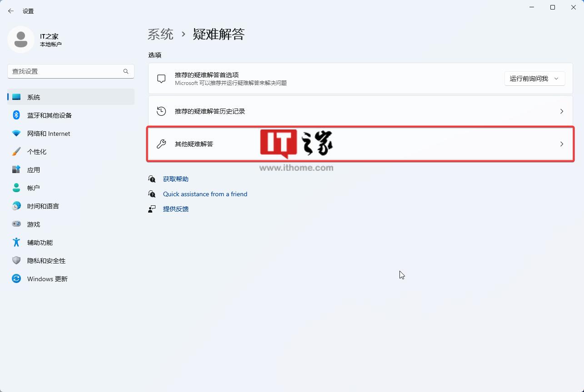Click the accessibility figure icon
Viewport: 584px width, 392px height.
click(x=16, y=243)
